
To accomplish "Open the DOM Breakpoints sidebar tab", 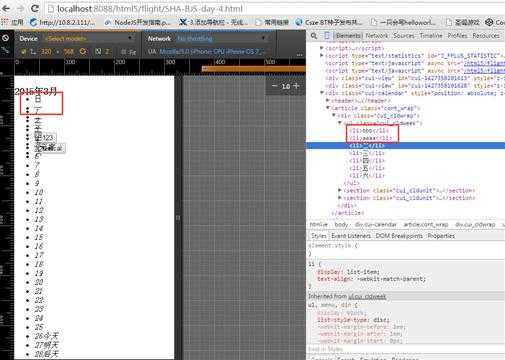I will pyautogui.click(x=399, y=236).
